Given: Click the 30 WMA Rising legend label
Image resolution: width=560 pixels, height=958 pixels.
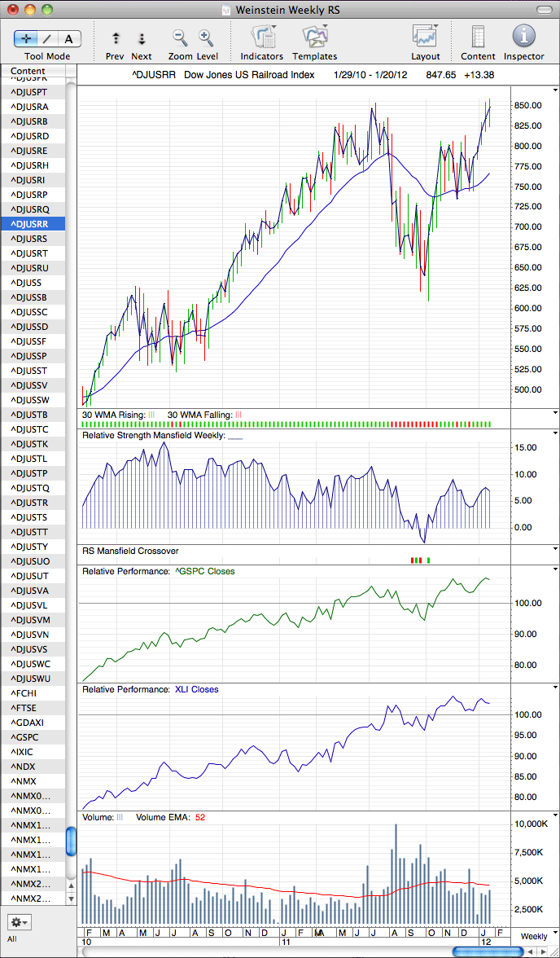Looking at the screenshot, I should (114, 414).
